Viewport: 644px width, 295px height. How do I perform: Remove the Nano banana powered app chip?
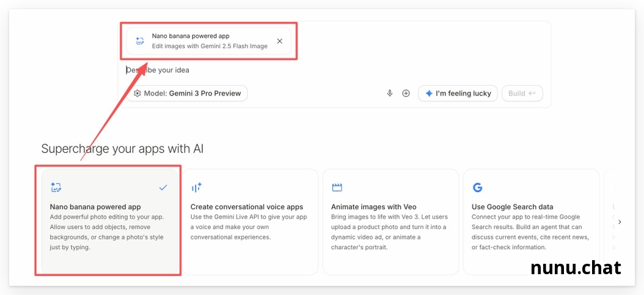coord(280,41)
